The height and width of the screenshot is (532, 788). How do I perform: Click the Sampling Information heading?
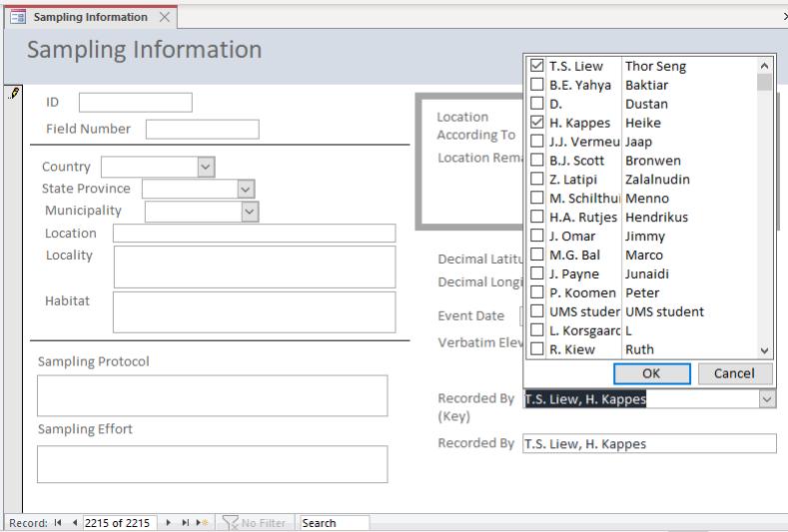point(144,50)
